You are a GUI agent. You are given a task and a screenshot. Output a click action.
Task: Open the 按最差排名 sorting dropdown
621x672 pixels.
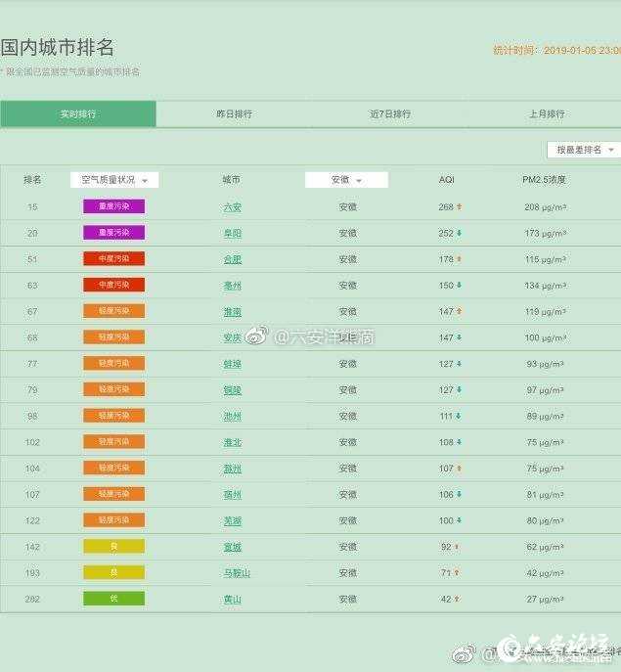pyautogui.click(x=584, y=150)
